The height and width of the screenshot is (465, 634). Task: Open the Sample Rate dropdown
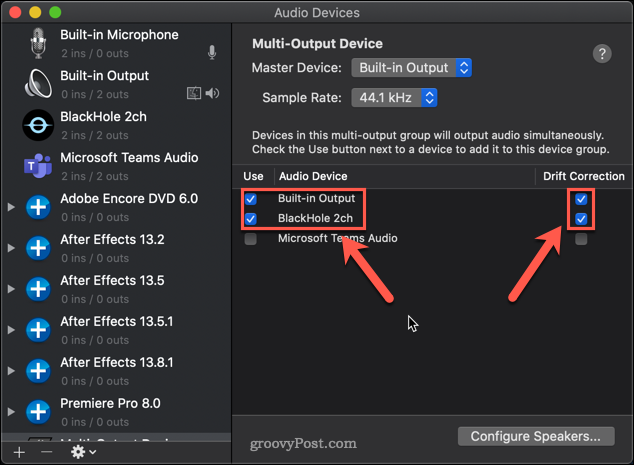point(394,98)
